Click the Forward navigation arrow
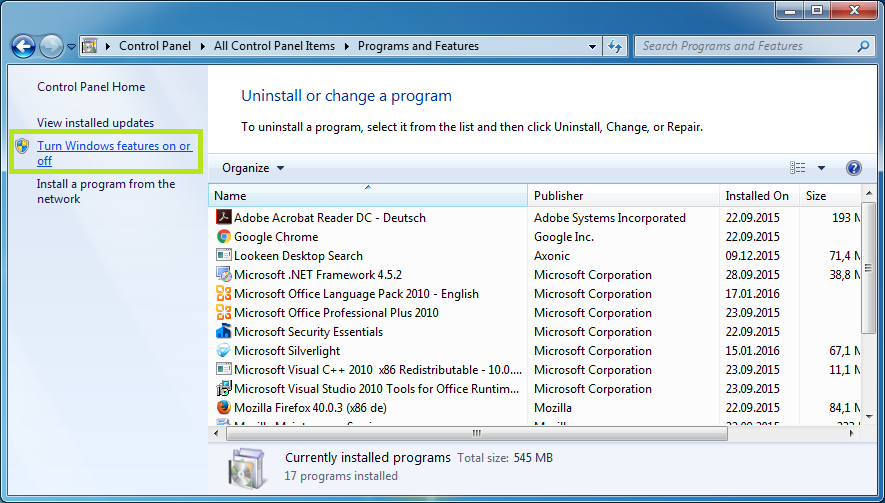The width and height of the screenshot is (885, 503). [x=51, y=47]
